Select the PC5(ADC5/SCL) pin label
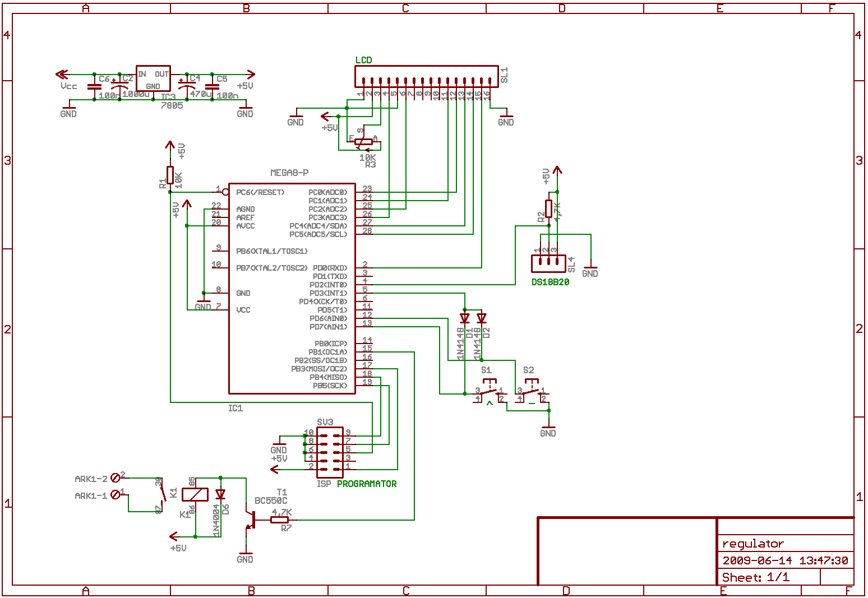868x598 pixels. coord(318,234)
